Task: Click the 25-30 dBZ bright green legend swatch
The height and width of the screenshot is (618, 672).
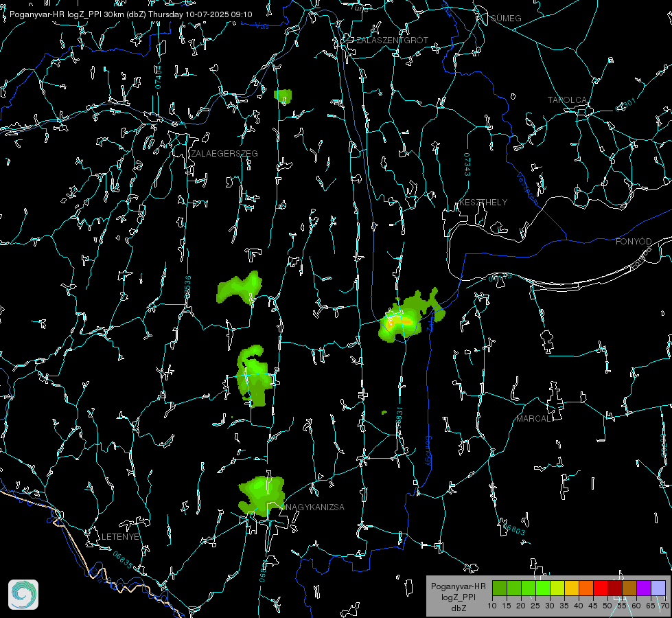Action: [x=543, y=588]
